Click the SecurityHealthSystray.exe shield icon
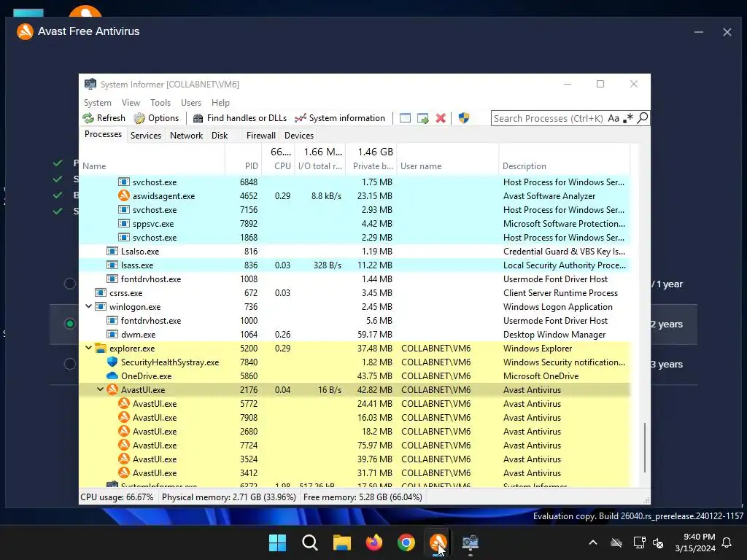 pos(112,362)
